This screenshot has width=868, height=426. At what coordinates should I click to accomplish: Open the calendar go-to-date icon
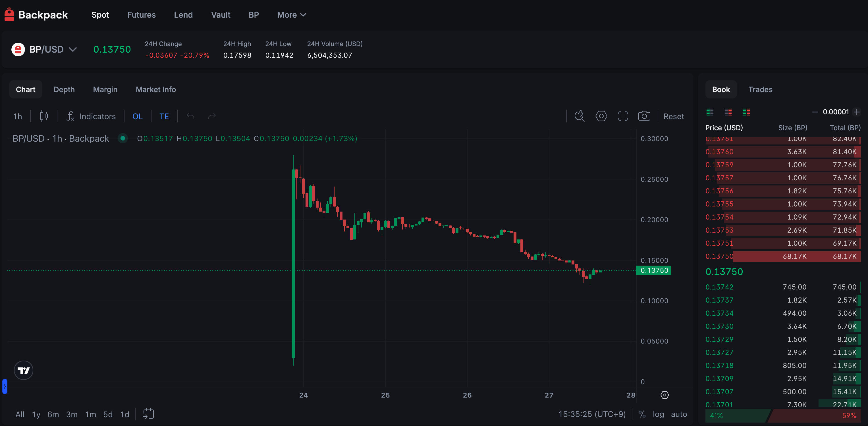click(x=148, y=414)
